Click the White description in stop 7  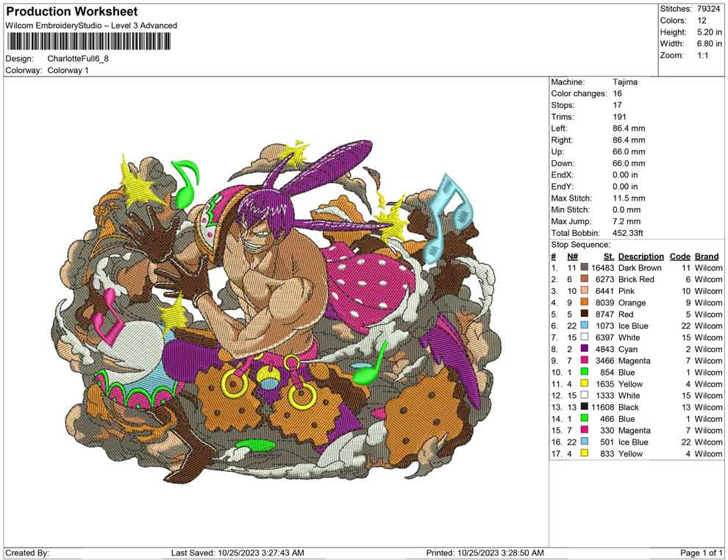[629, 337]
